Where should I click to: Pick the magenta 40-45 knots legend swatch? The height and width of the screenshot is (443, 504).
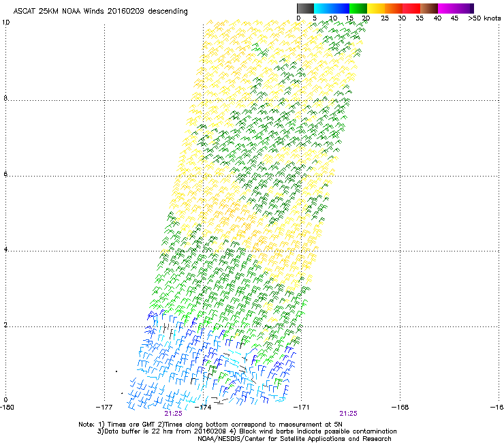click(447, 8)
